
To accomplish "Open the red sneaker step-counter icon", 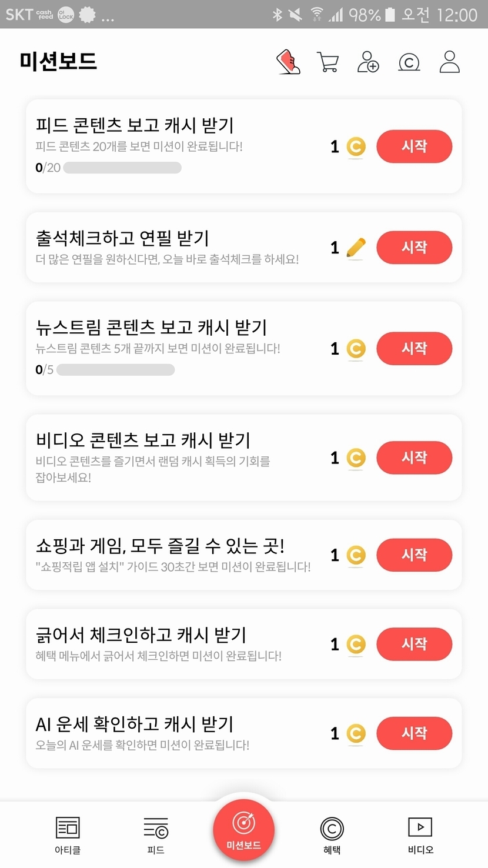I will pos(288,62).
